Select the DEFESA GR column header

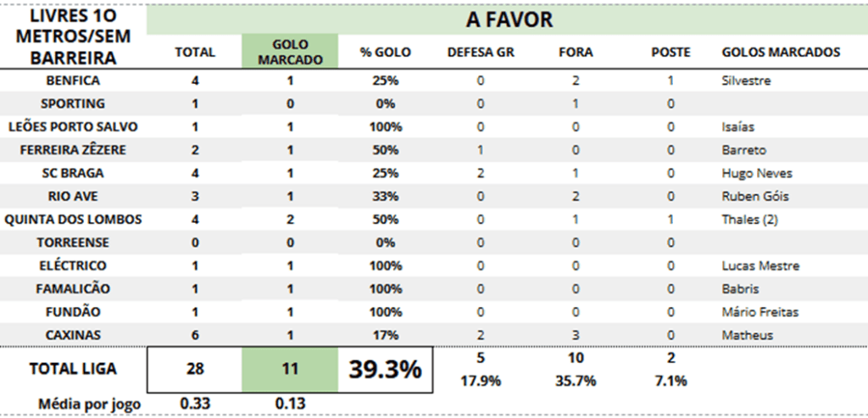pyautogui.click(x=481, y=53)
